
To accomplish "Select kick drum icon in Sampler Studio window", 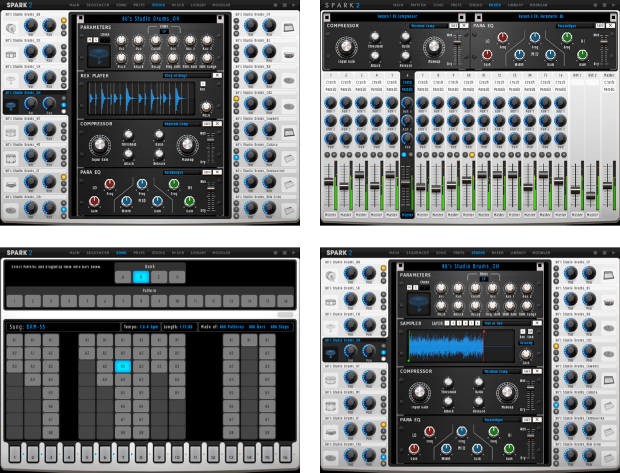I will click(331, 276).
